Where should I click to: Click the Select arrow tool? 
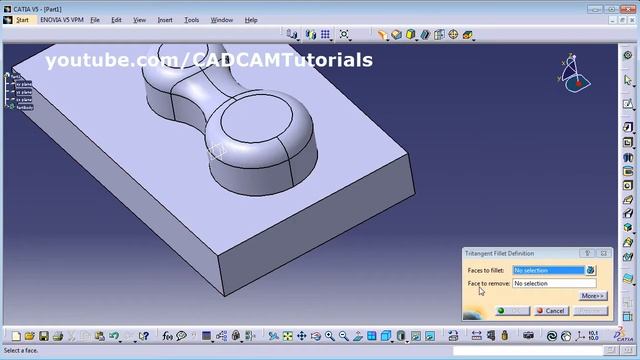(x=627, y=80)
